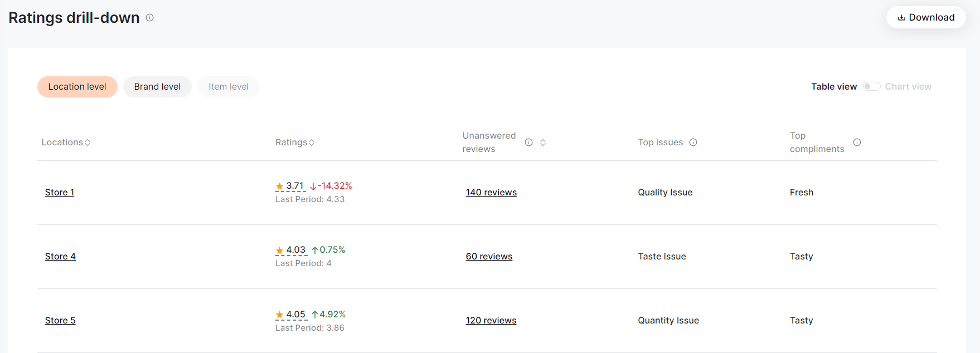Open 60 reviews link for Store 4

pos(489,257)
